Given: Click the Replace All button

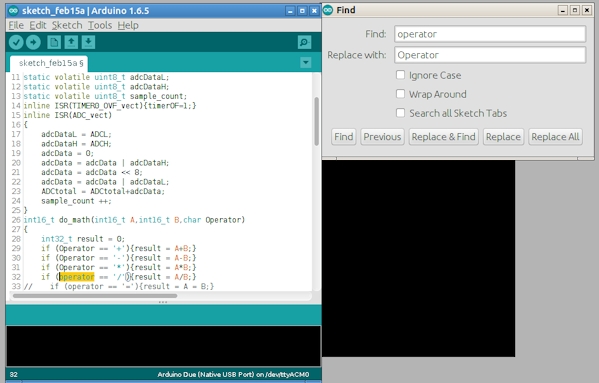Looking at the screenshot, I should 555,137.
